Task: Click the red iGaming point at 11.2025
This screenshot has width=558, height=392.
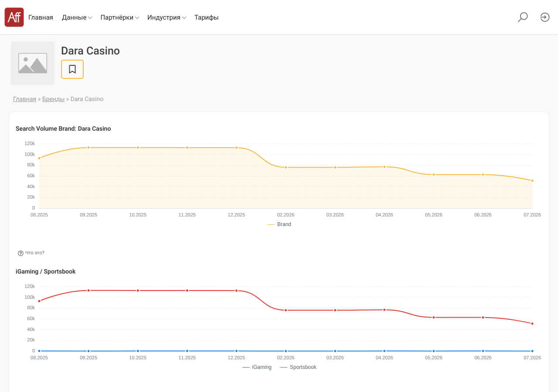Action: [187, 291]
